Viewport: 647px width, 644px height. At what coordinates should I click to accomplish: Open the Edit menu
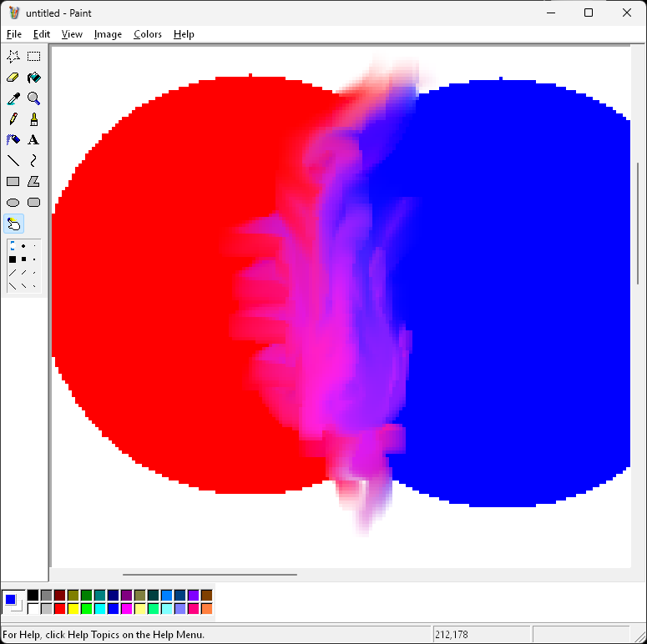(x=42, y=34)
